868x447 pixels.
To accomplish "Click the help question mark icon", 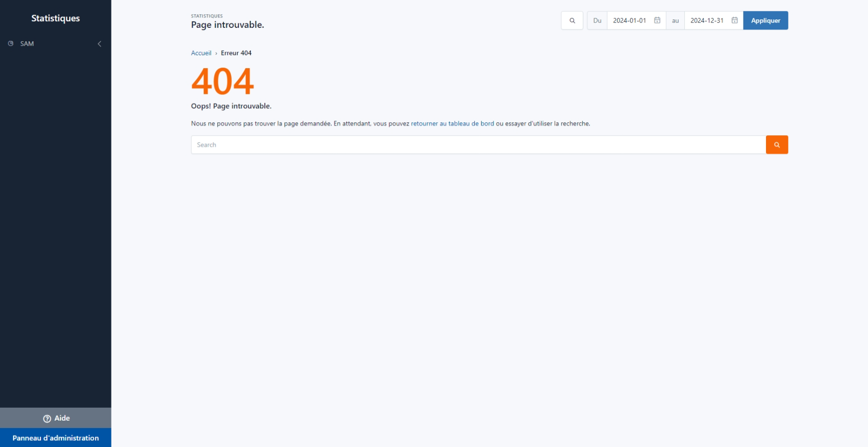I will 47,419.
